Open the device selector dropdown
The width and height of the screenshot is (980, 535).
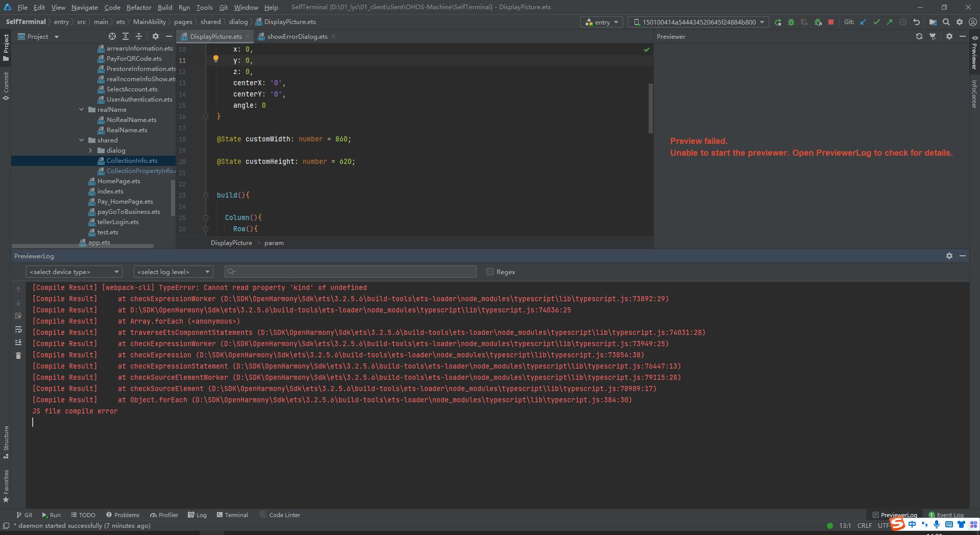(699, 22)
